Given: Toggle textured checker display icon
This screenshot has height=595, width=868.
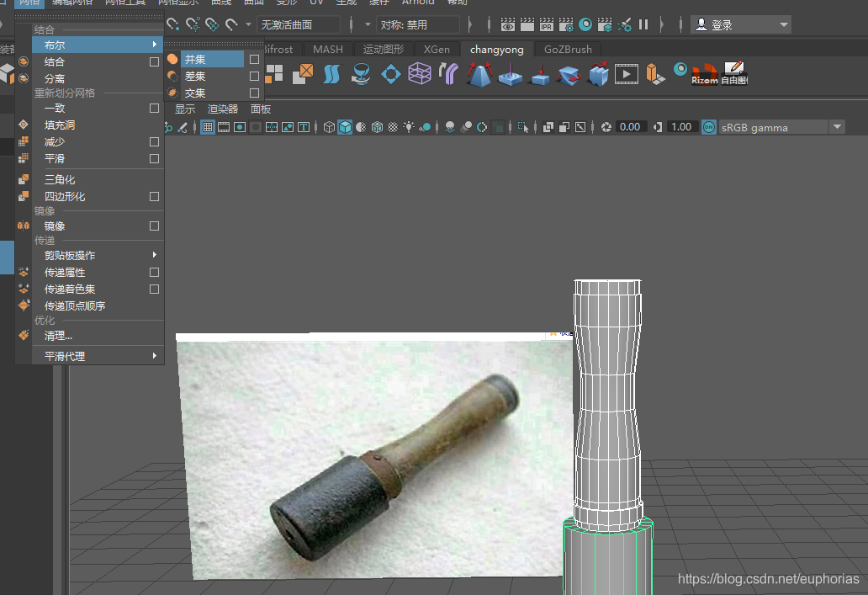Looking at the screenshot, I should click(393, 127).
